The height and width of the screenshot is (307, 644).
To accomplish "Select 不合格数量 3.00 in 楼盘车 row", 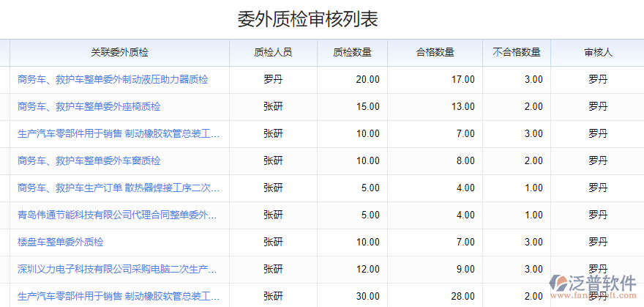I will [534, 242].
